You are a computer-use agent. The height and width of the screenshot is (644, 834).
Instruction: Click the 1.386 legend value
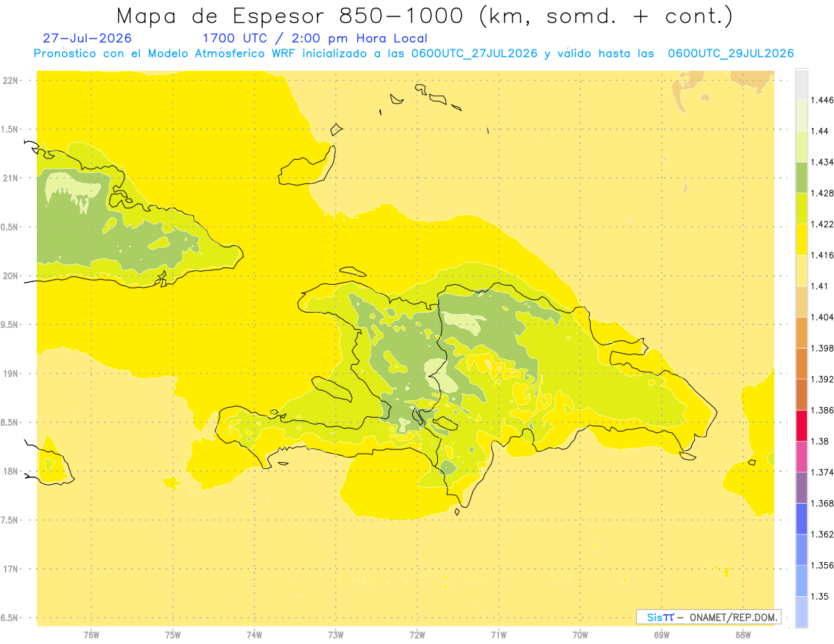821,411
